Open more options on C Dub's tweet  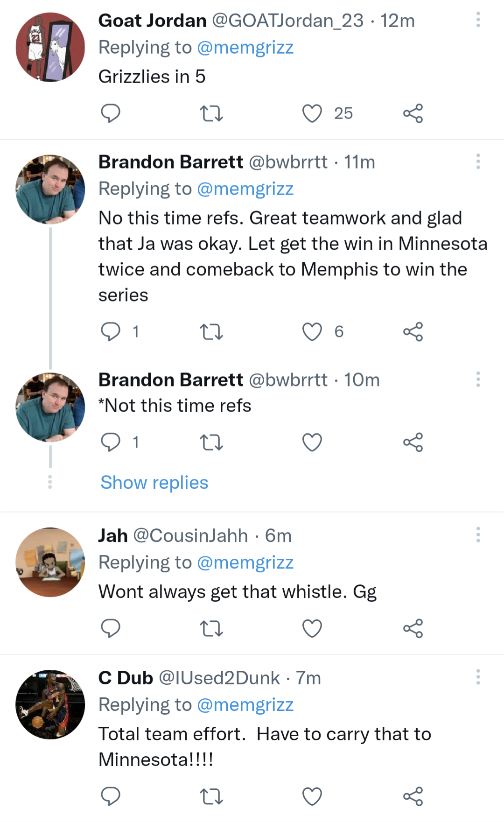point(478,677)
